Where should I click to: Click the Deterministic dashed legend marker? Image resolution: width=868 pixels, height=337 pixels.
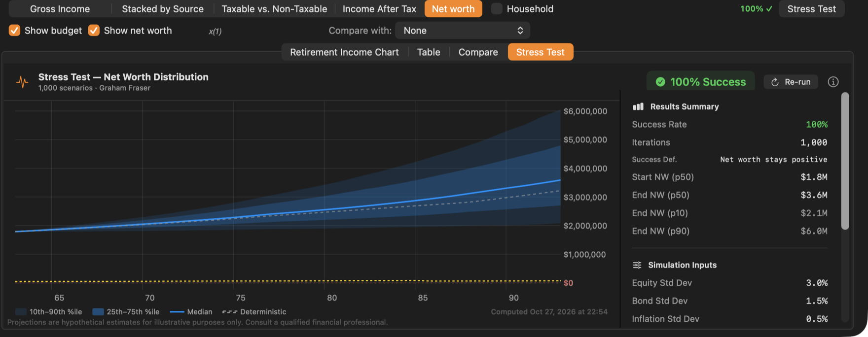229,312
